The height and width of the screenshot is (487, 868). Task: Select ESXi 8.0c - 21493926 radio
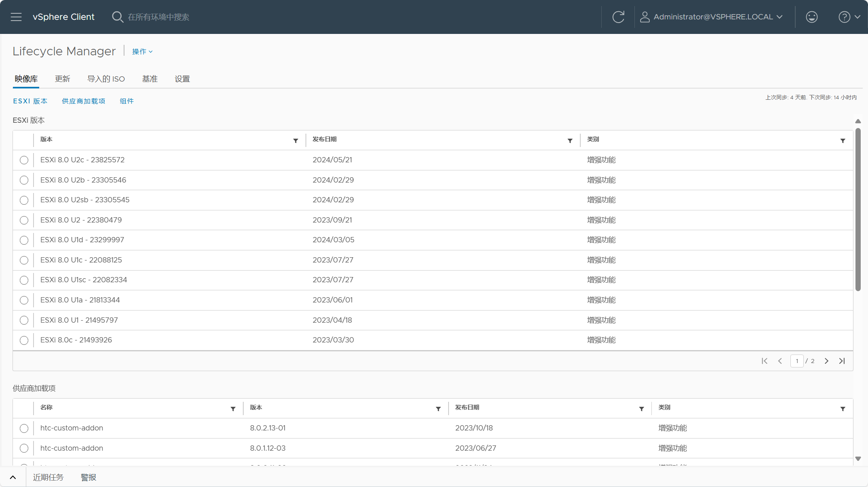(x=24, y=340)
